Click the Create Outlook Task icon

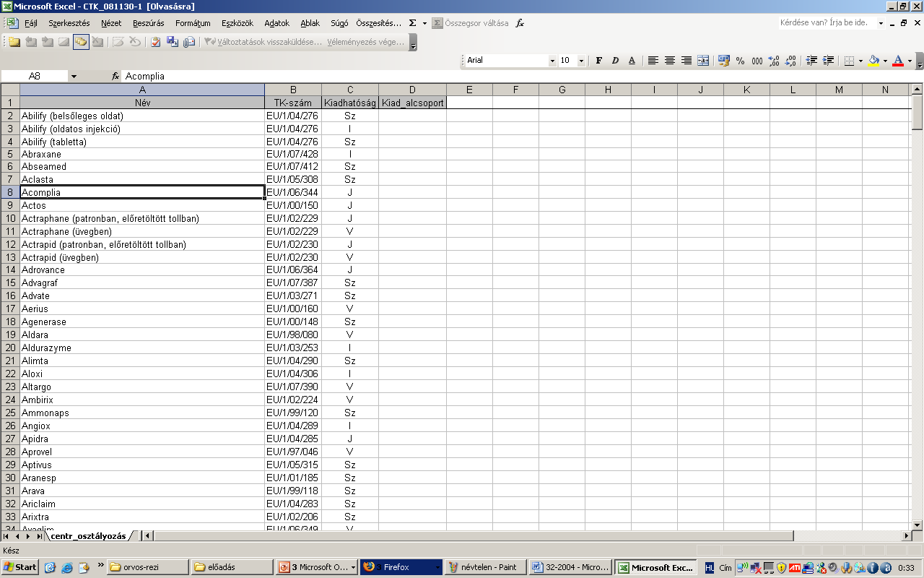(x=156, y=42)
